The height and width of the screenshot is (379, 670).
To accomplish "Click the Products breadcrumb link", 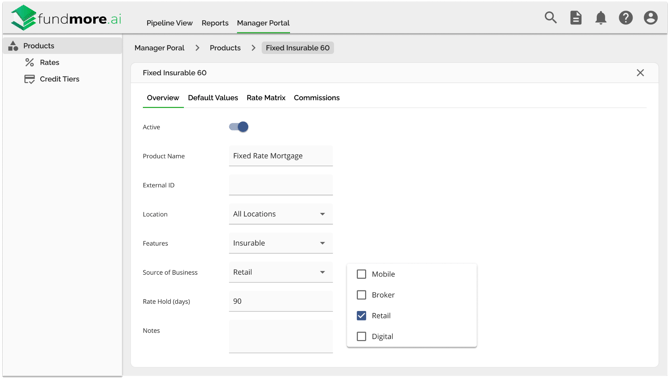I will [x=225, y=48].
